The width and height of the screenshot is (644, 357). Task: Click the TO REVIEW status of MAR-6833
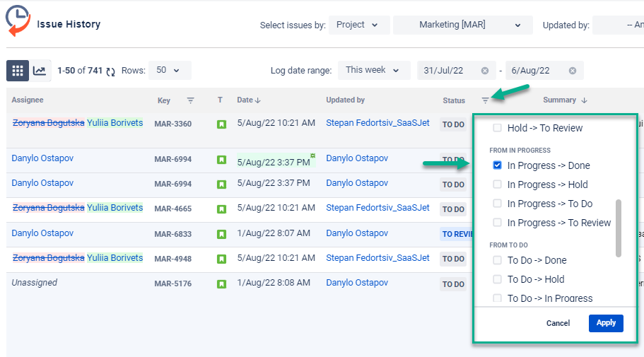457,234
